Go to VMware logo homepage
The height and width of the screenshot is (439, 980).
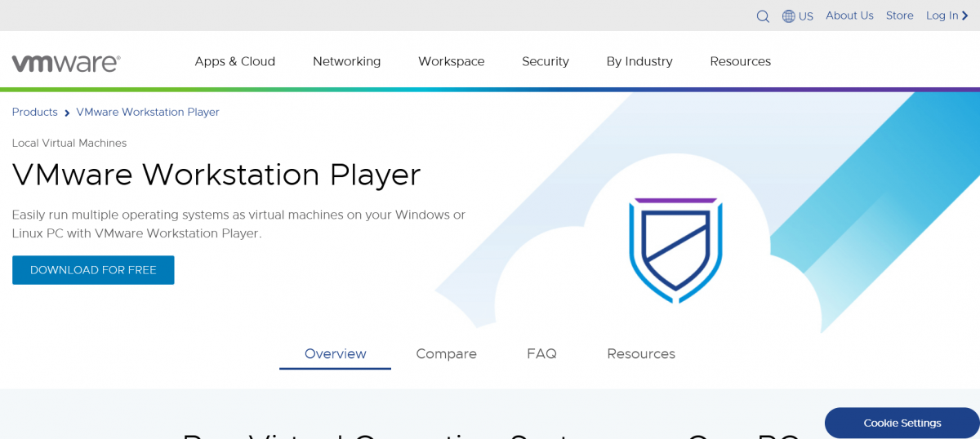pyautogui.click(x=66, y=63)
